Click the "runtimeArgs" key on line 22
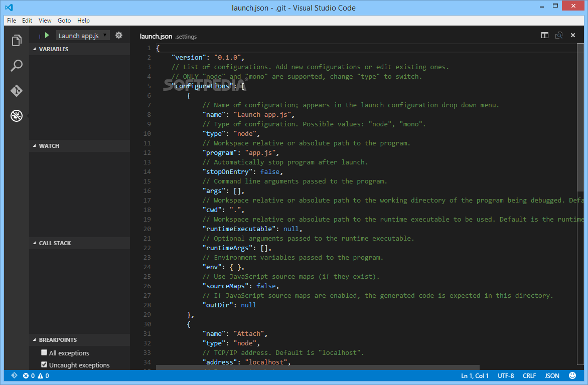The image size is (588, 385). [227, 248]
